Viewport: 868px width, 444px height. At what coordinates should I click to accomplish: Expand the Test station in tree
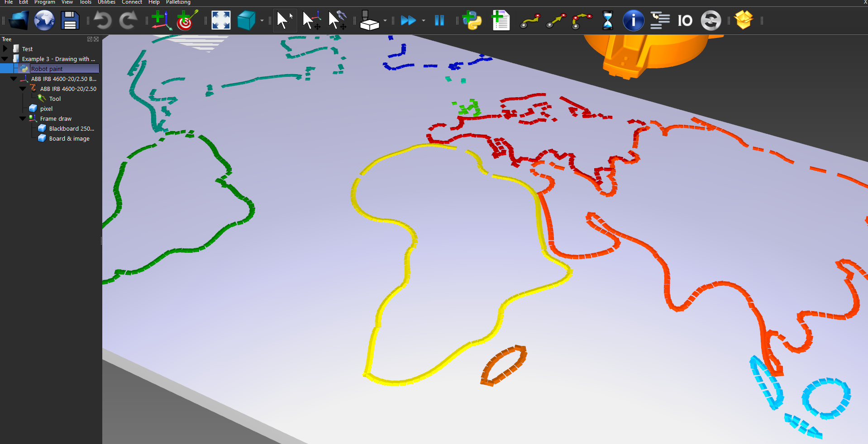[5, 49]
